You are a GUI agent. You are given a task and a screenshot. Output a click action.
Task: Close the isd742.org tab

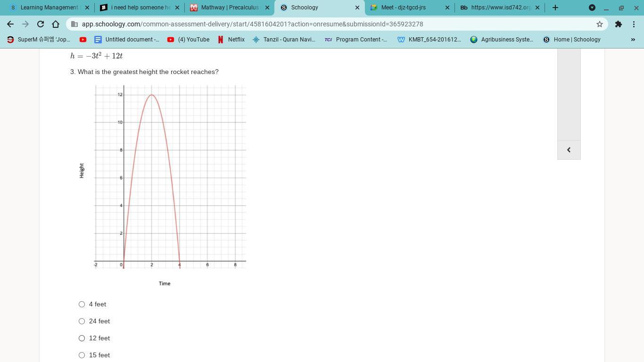point(537,8)
